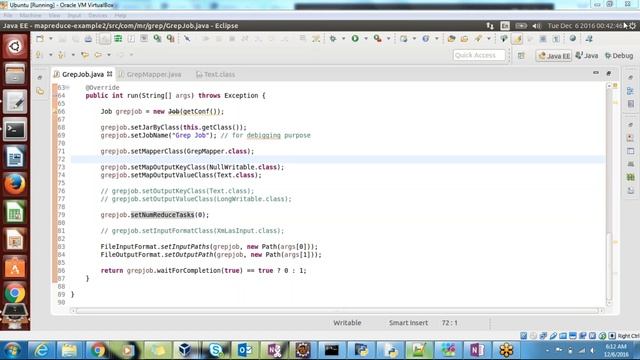Switch to the Java perspective
The image size is (640, 360).
587,56
